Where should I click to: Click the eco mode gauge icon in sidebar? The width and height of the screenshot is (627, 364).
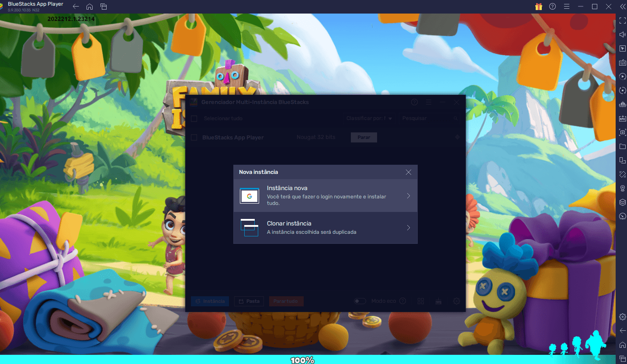pyautogui.click(x=623, y=216)
